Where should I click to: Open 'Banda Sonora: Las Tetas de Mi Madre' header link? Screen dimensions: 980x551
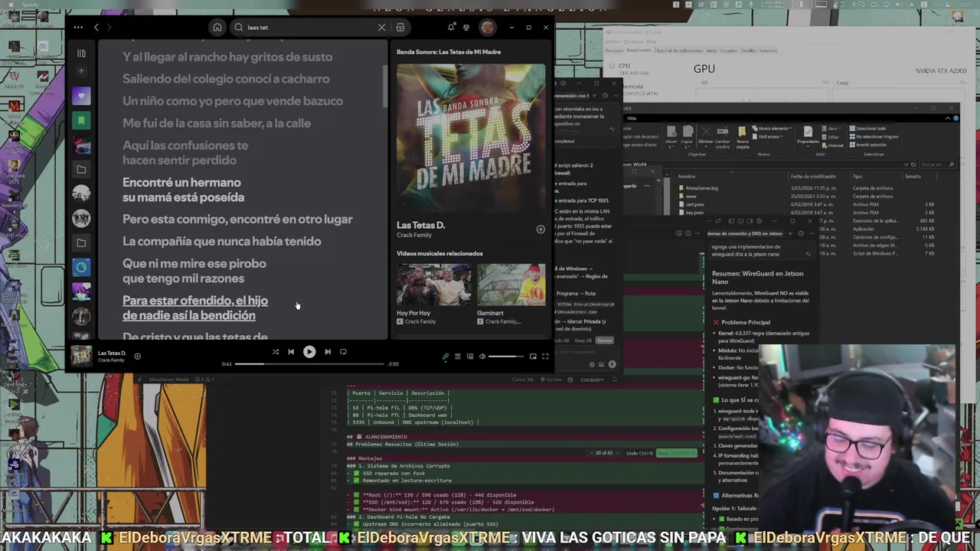pos(449,52)
